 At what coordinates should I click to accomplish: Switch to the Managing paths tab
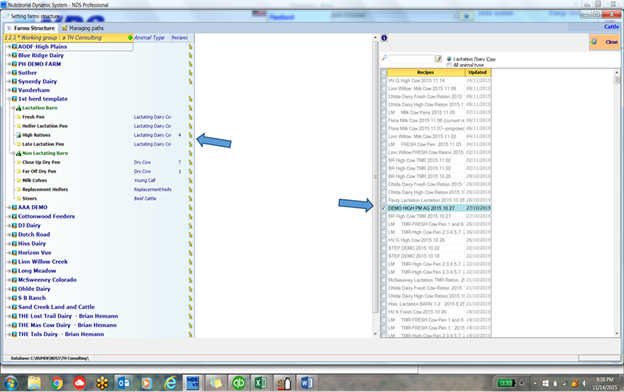click(82, 28)
